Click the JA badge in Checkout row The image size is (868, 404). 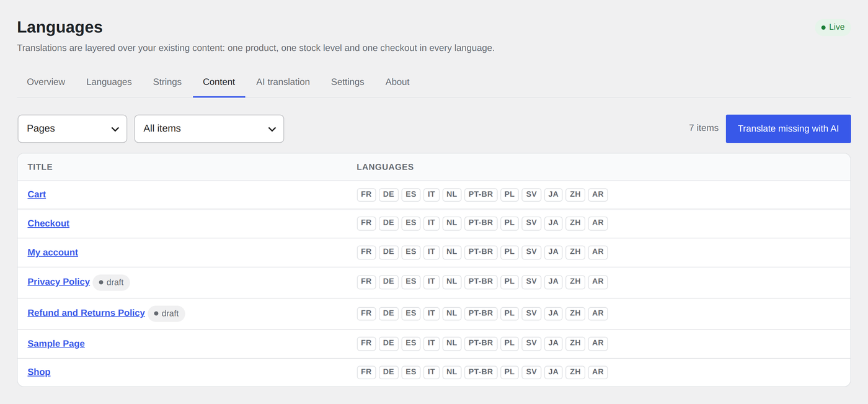coord(553,223)
